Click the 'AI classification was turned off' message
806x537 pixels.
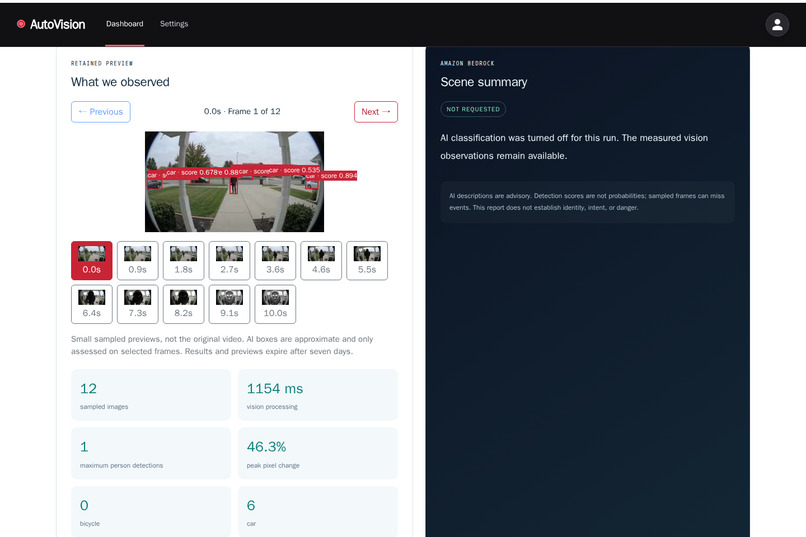[574, 146]
